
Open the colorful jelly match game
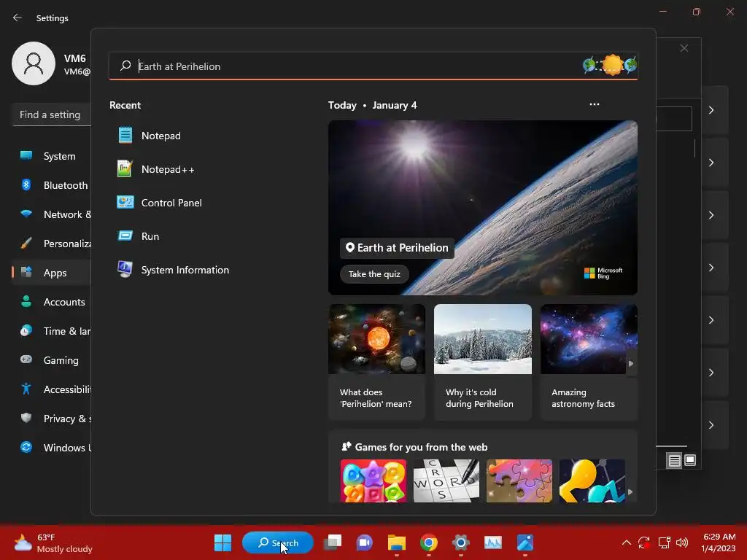point(373,481)
